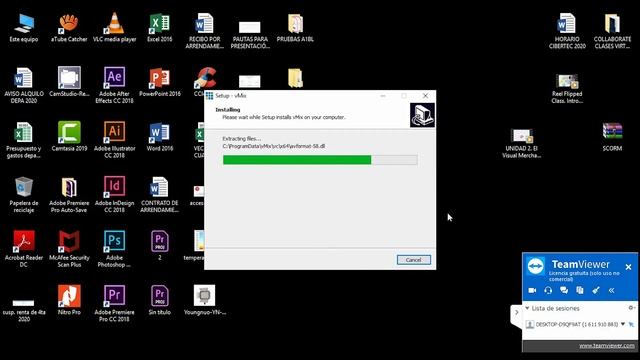The width and height of the screenshot is (640, 360).
Task: Open TeamViewer audio headset option
Action: [548, 290]
